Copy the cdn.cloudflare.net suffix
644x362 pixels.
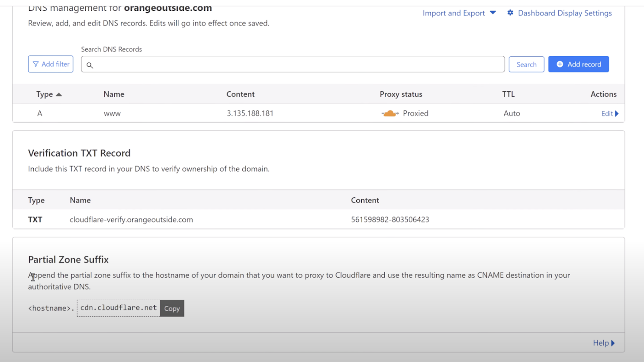click(172, 308)
